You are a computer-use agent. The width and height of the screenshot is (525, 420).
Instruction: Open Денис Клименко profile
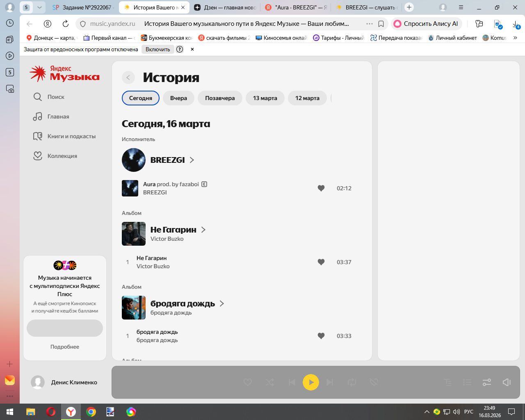coord(64,382)
